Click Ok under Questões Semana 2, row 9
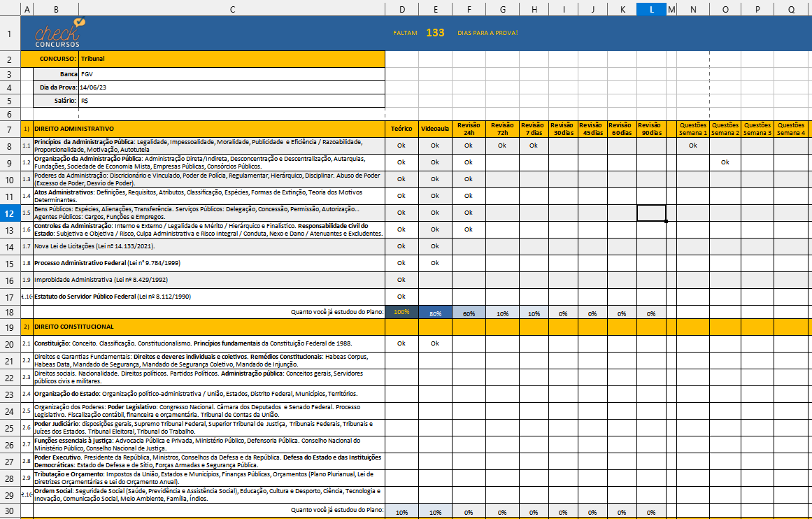The height and width of the screenshot is (519, 812). coord(725,162)
